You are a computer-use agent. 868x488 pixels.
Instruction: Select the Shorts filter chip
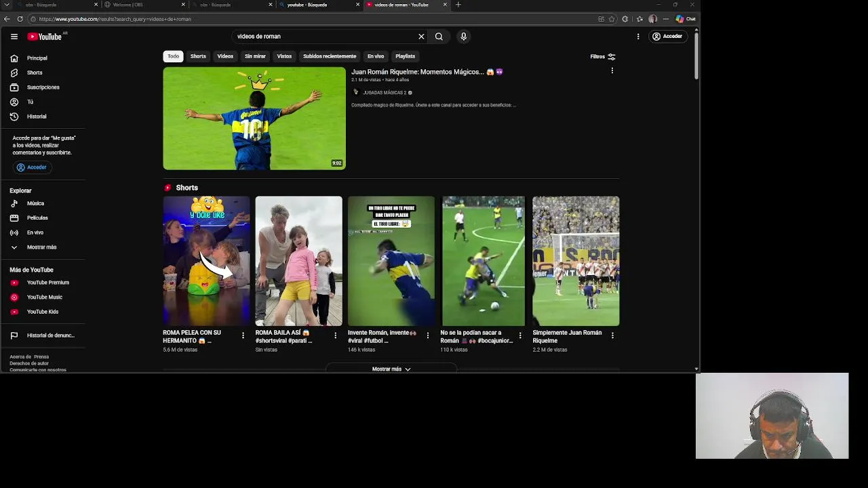tap(198, 56)
